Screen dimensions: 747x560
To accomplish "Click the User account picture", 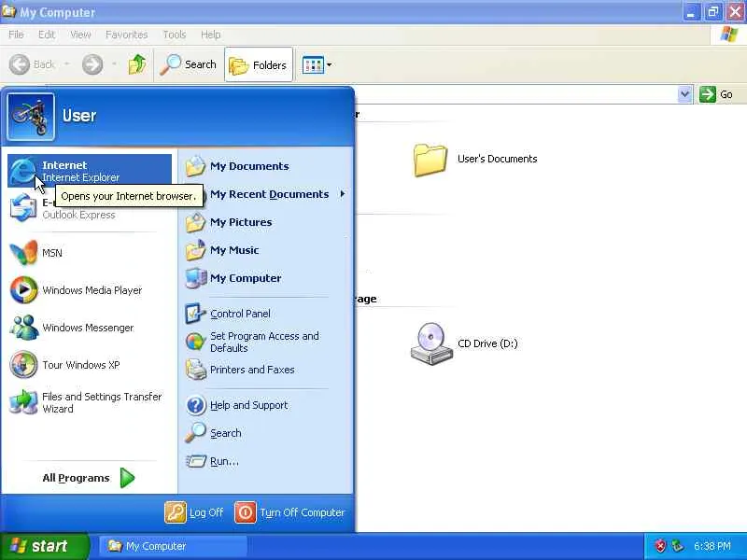I will pyautogui.click(x=31, y=117).
